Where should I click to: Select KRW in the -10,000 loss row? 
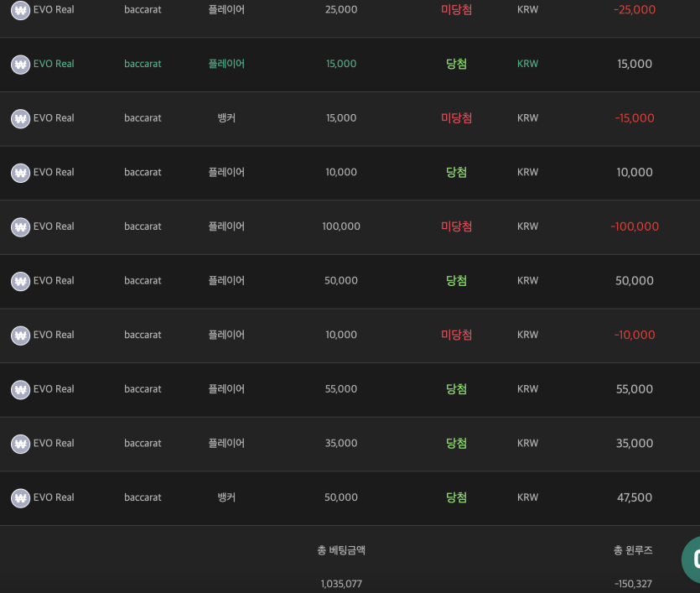pyautogui.click(x=527, y=335)
